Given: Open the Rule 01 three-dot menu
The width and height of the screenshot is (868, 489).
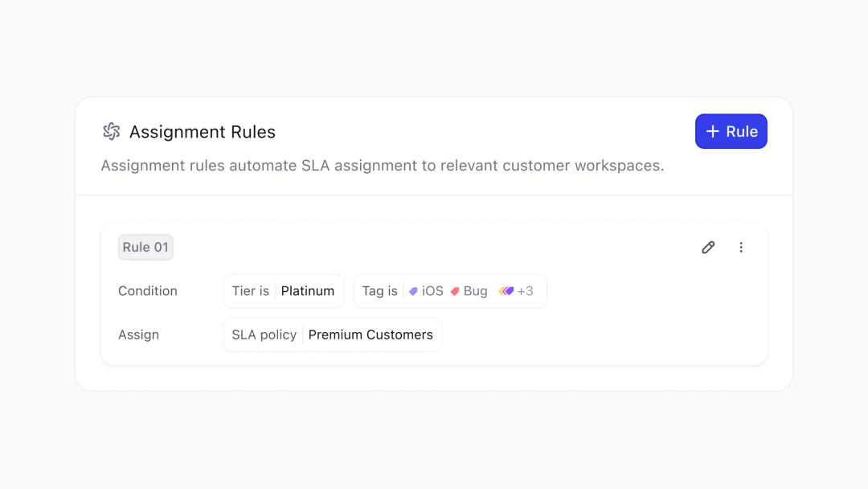Looking at the screenshot, I should coord(741,247).
